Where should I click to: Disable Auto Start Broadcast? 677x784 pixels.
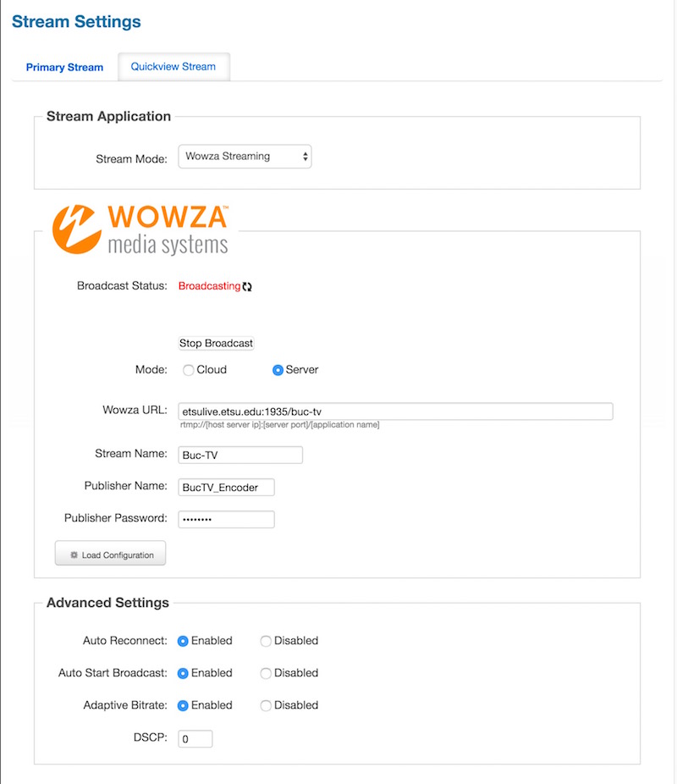coord(266,673)
